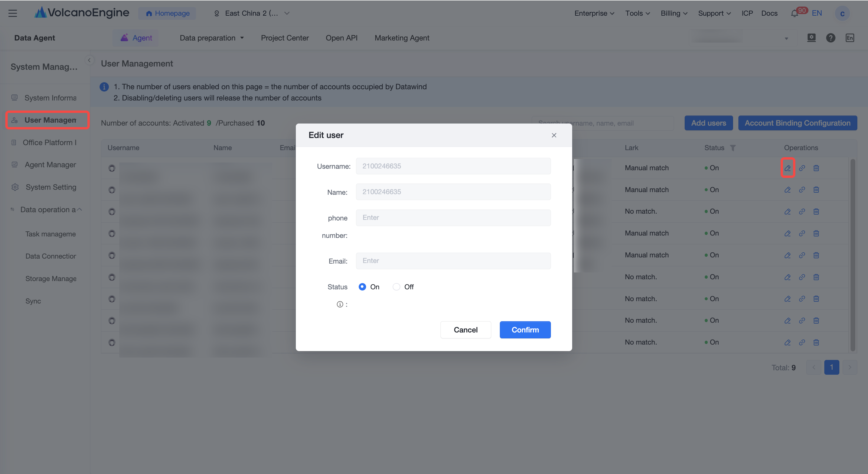This screenshot has height=474, width=868.
Task: Click the notification bell icon
Action: [x=794, y=14]
